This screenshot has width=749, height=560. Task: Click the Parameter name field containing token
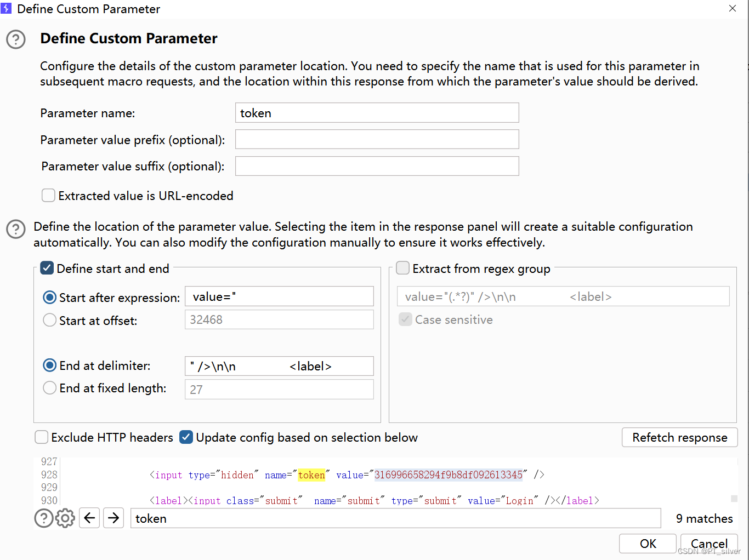377,113
